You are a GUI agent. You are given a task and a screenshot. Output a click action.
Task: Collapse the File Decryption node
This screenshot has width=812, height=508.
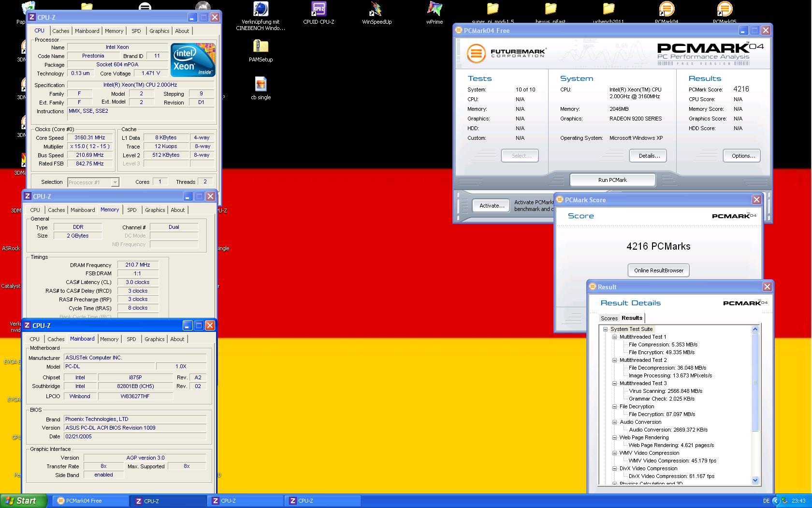point(614,406)
